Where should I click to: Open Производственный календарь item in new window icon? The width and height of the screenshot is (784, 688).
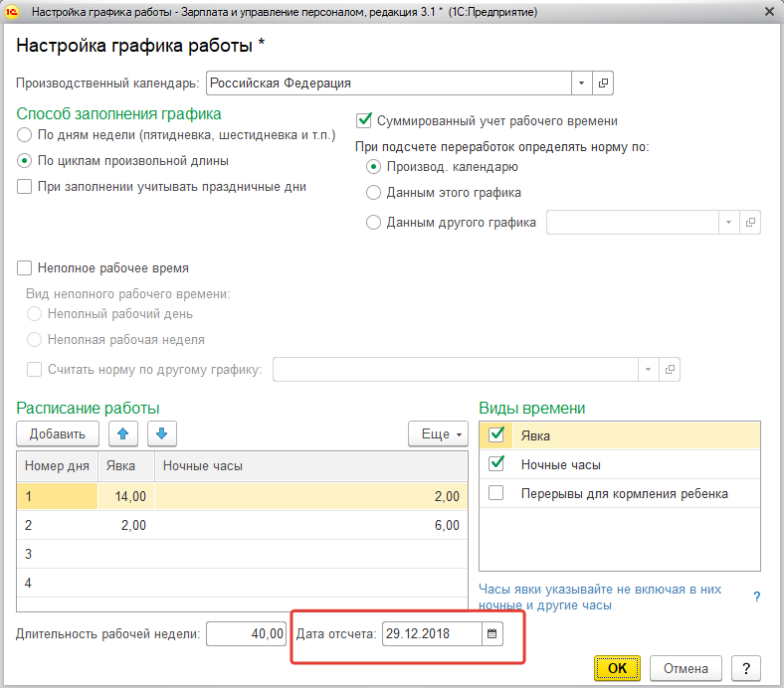point(603,83)
